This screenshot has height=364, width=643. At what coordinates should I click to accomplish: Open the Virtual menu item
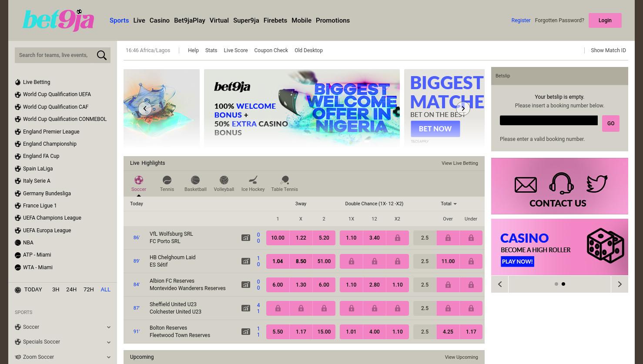[219, 20]
